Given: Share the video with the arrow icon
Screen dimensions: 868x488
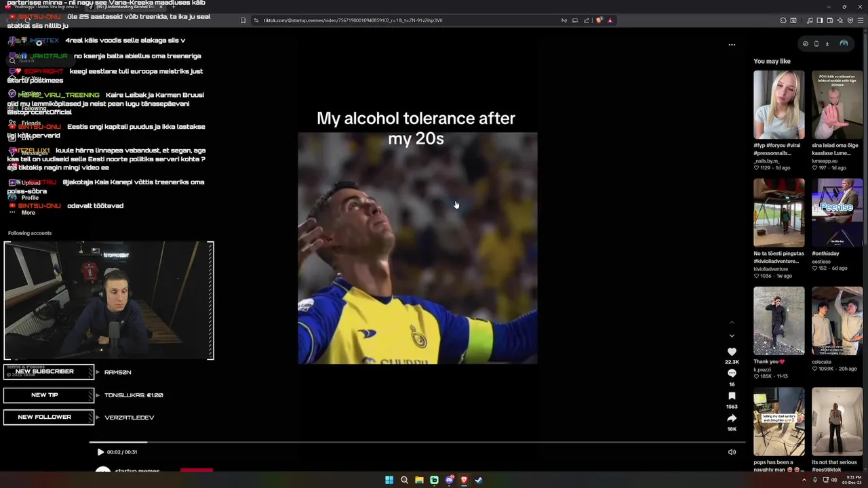Looking at the screenshot, I should [x=732, y=418].
